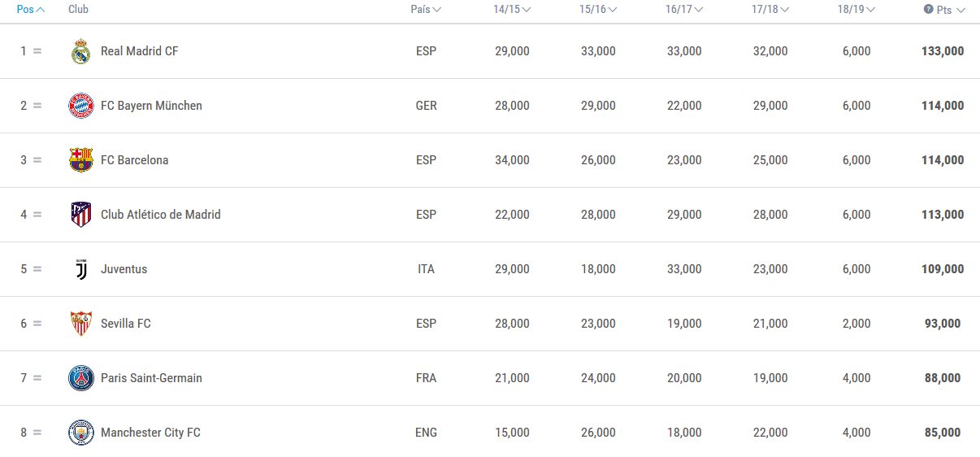
Task: Click the Real Madrid CF crest
Action: pos(80,51)
